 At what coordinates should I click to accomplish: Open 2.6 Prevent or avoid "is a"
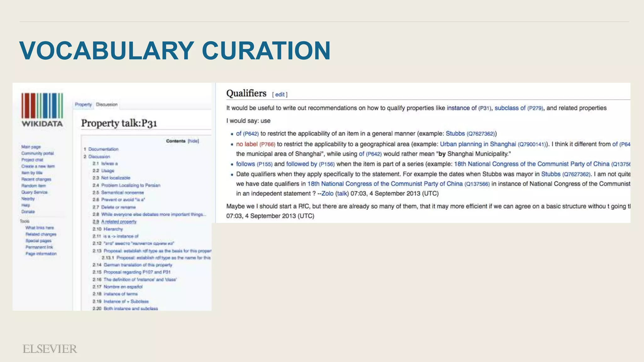(119, 200)
